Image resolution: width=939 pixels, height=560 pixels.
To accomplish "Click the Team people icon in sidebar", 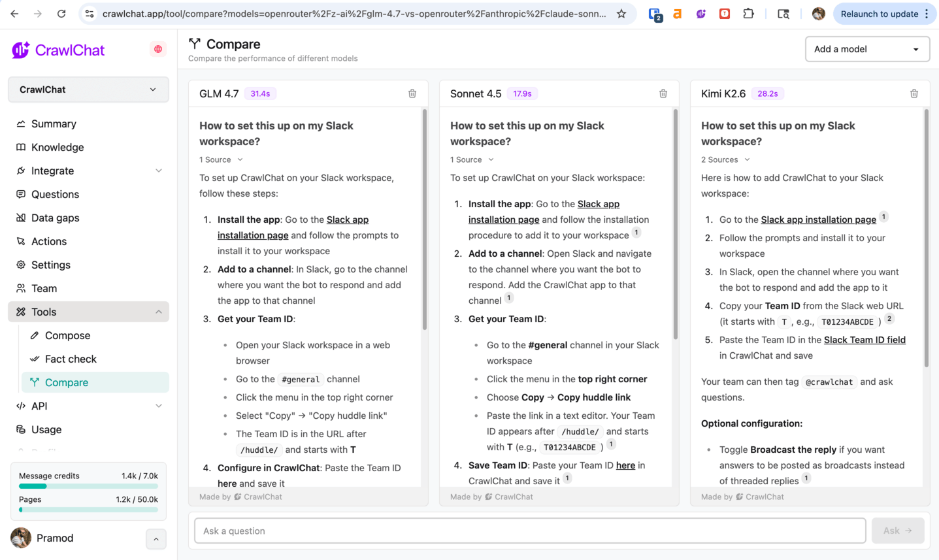I will (x=21, y=288).
